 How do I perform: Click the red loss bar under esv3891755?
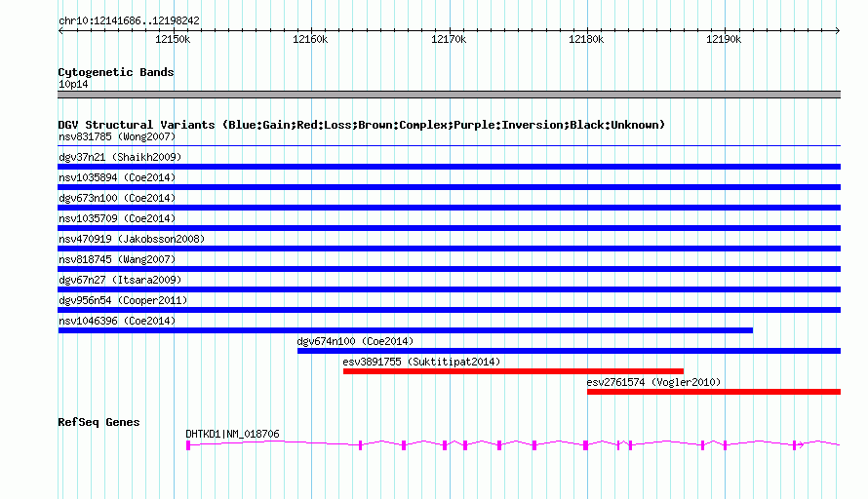(513, 371)
